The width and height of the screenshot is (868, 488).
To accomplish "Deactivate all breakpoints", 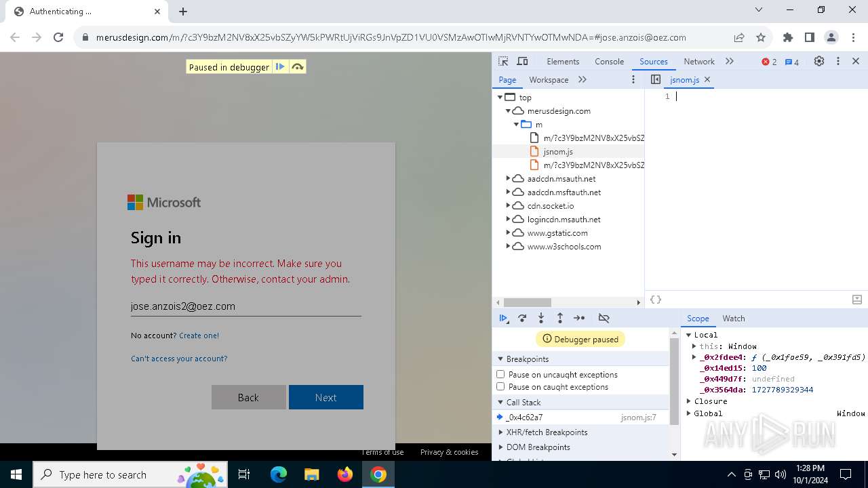I will 604,318.
